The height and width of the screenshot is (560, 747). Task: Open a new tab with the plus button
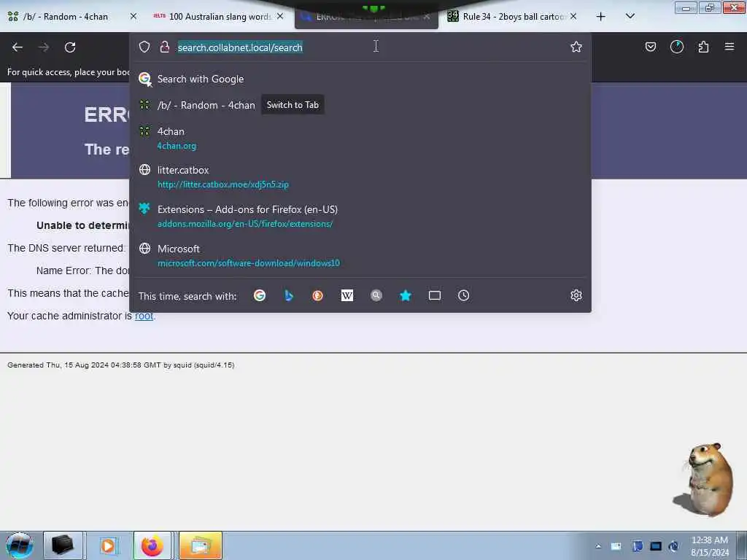click(x=601, y=17)
